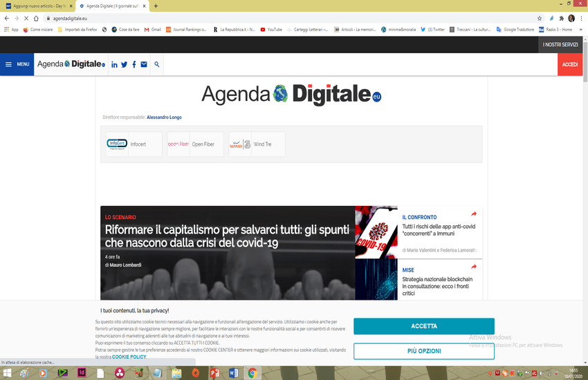
Task: Launch Paint from the taskbar
Action: point(25,373)
